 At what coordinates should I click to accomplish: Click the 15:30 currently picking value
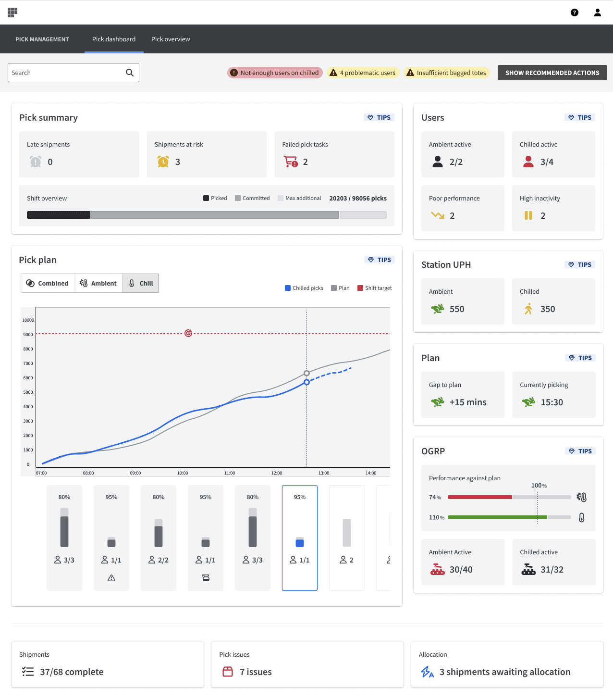click(x=552, y=402)
